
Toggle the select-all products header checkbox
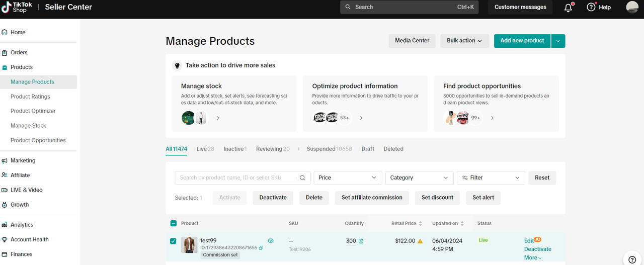click(173, 223)
